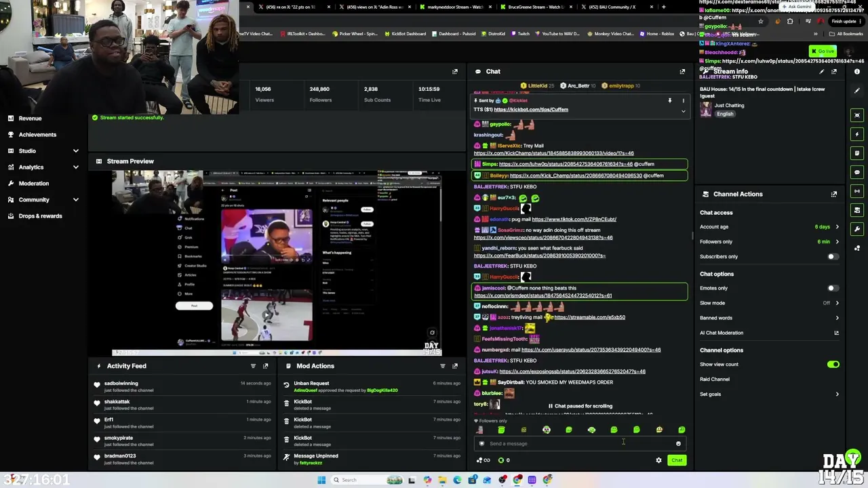
Task: Click the chat bubble icon in right sidebar
Action: [857, 172]
